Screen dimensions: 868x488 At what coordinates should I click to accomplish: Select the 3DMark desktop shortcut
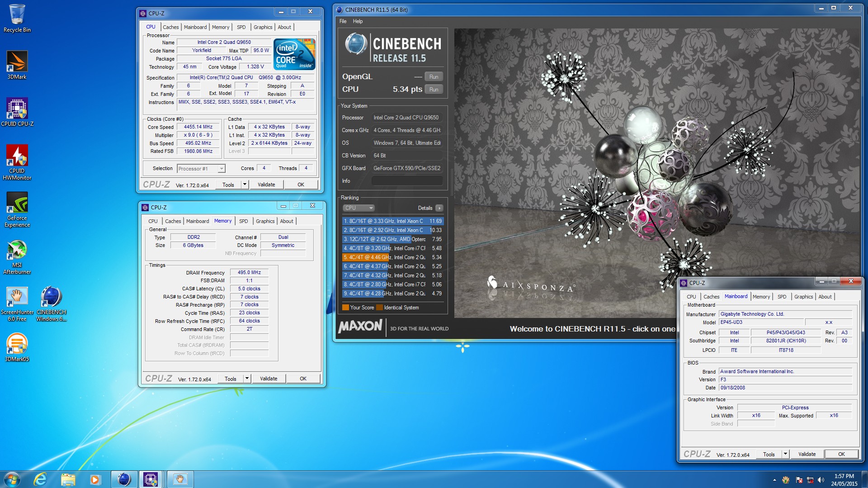[x=17, y=65]
